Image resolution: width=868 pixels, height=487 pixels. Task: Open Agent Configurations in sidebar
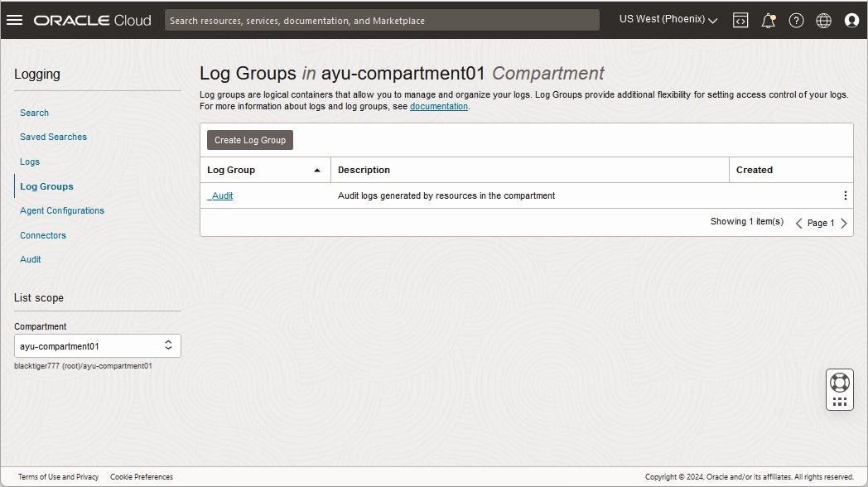pyautogui.click(x=62, y=211)
